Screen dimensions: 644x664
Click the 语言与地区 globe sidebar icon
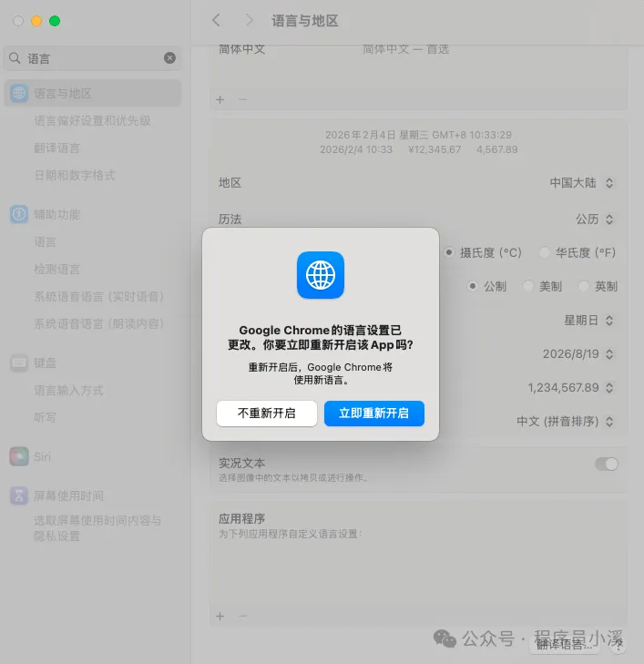coord(19,93)
